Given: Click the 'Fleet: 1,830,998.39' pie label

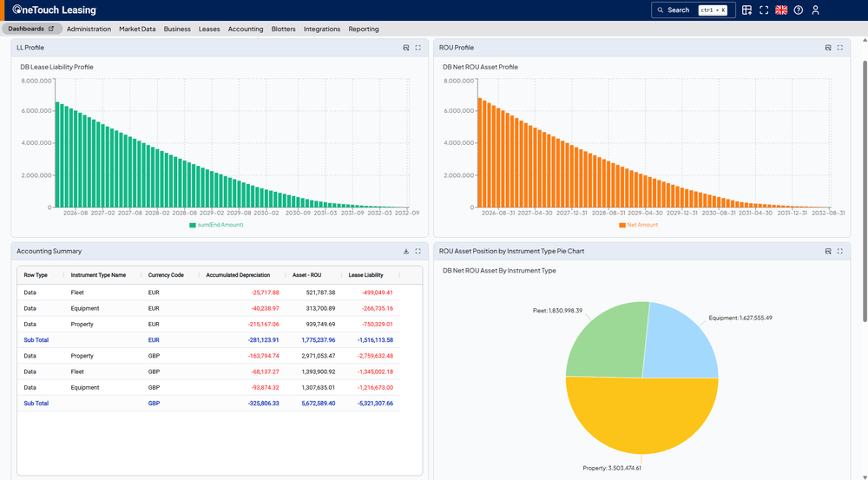Looking at the screenshot, I should 557,311.
